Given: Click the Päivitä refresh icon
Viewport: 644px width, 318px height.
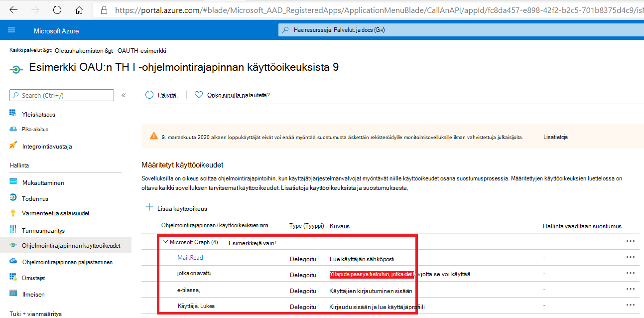Looking at the screenshot, I should coord(149,95).
